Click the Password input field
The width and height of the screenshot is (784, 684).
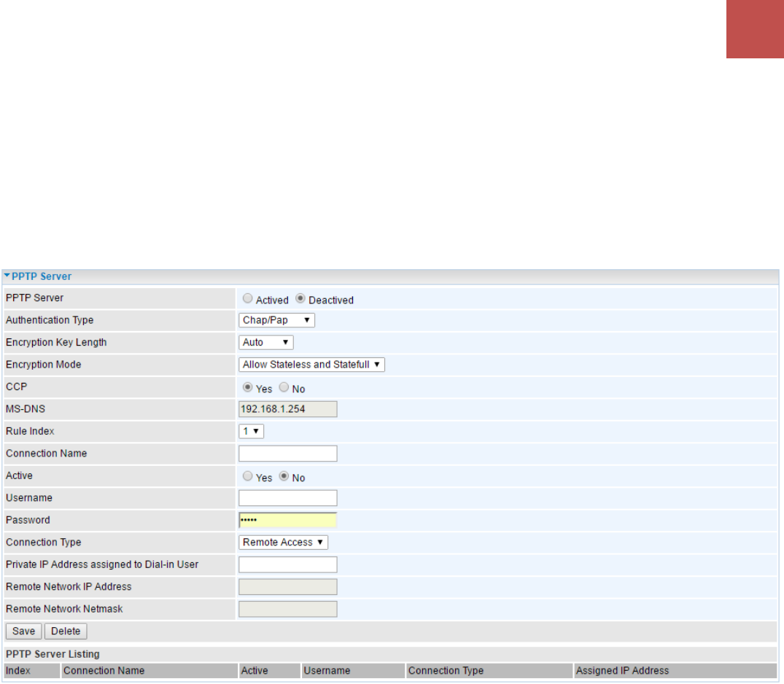pos(288,520)
